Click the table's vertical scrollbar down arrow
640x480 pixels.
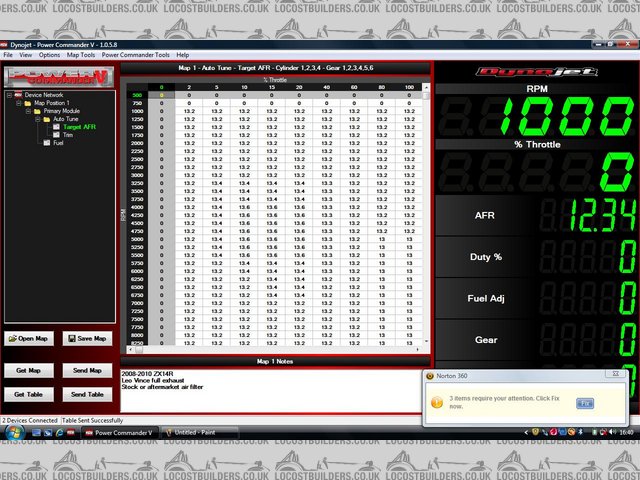(x=426, y=342)
